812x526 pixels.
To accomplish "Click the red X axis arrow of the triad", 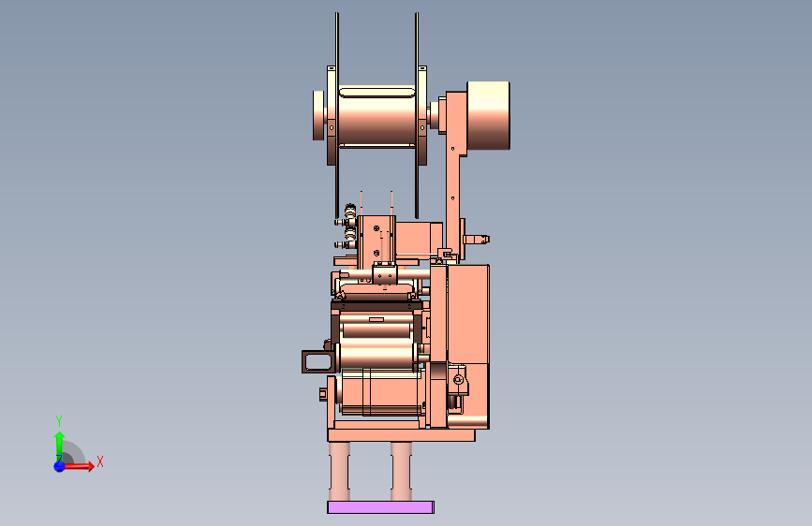I will pos(79,466).
